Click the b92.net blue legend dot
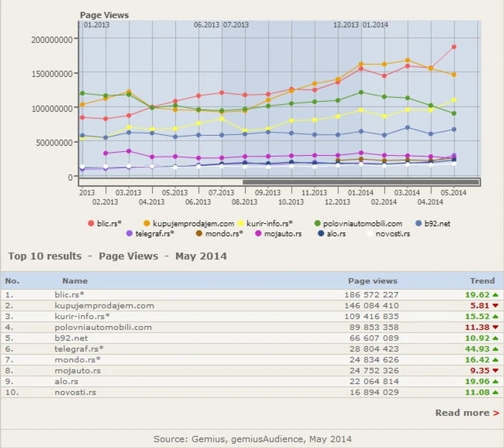This screenshot has width=504, height=448. click(x=419, y=223)
